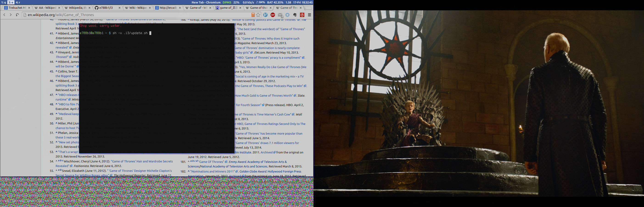Click the video player window showing throne room
The image size is (644, 207).
tap(479, 103)
